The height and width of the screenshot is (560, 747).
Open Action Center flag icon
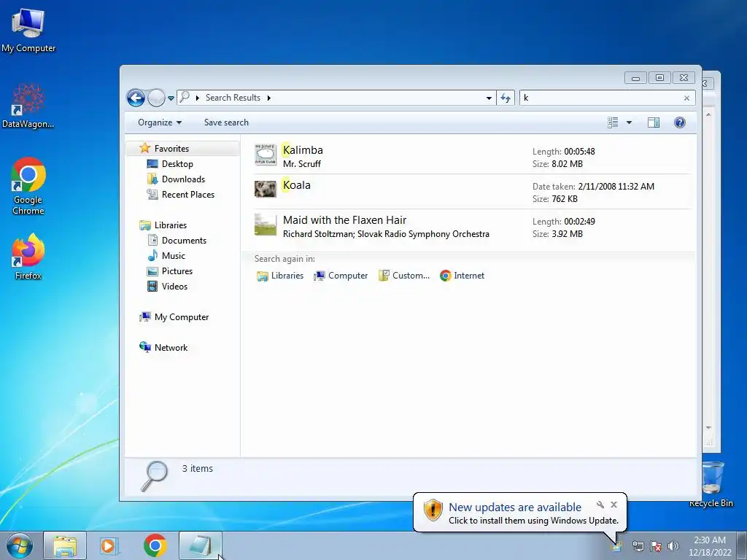click(x=656, y=546)
